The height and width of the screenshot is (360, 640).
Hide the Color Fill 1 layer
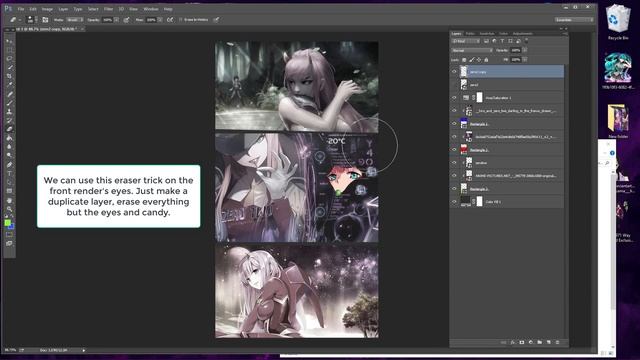454,202
